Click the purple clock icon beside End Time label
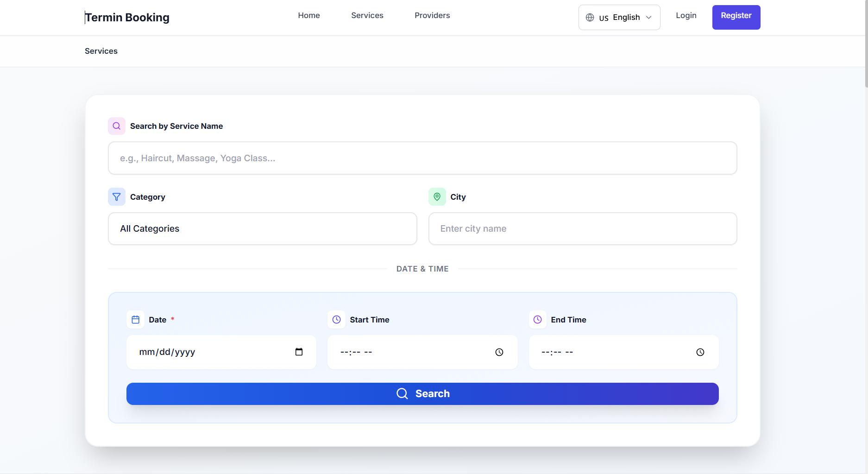The width and height of the screenshot is (868, 474). point(538,320)
